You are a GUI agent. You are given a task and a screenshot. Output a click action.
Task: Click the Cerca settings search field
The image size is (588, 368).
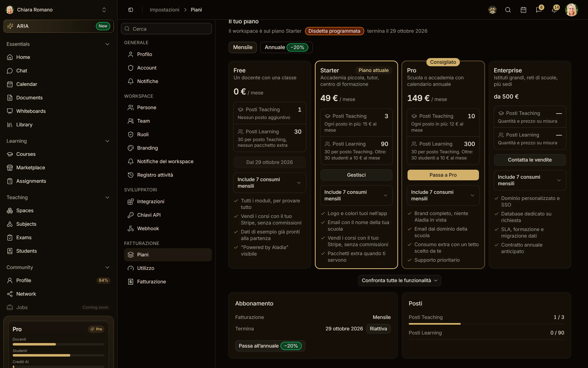[166, 29]
